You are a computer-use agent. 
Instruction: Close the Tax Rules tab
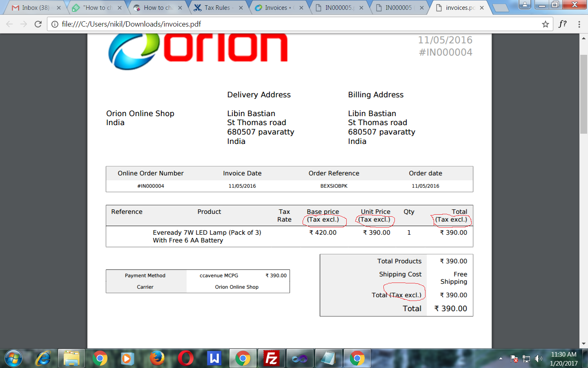tap(241, 8)
